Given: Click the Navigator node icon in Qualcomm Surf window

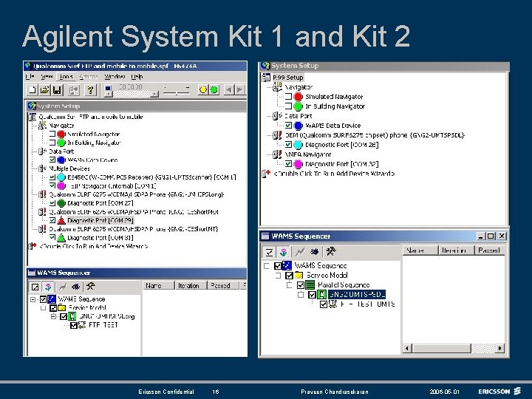Looking at the screenshot, I should coord(41,126).
